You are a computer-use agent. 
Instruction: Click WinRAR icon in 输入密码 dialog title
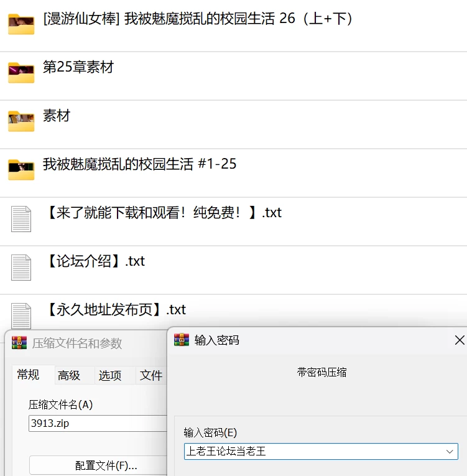point(182,340)
